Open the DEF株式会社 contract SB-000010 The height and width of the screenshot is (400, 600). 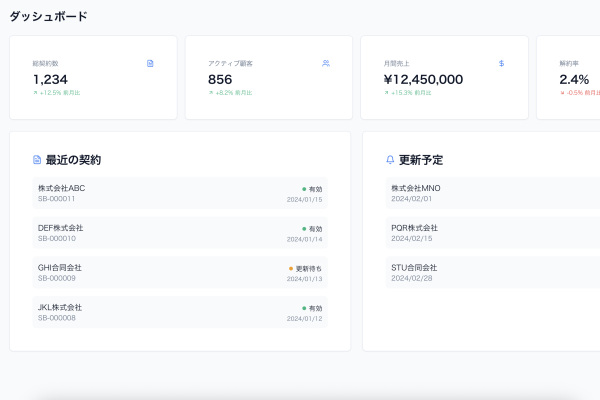click(x=180, y=233)
